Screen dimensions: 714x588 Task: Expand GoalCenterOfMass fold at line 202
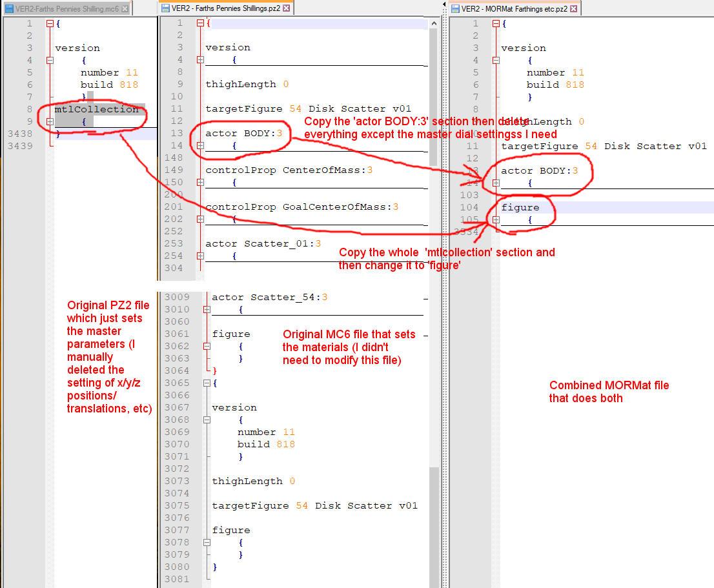[x=200, y=219]
